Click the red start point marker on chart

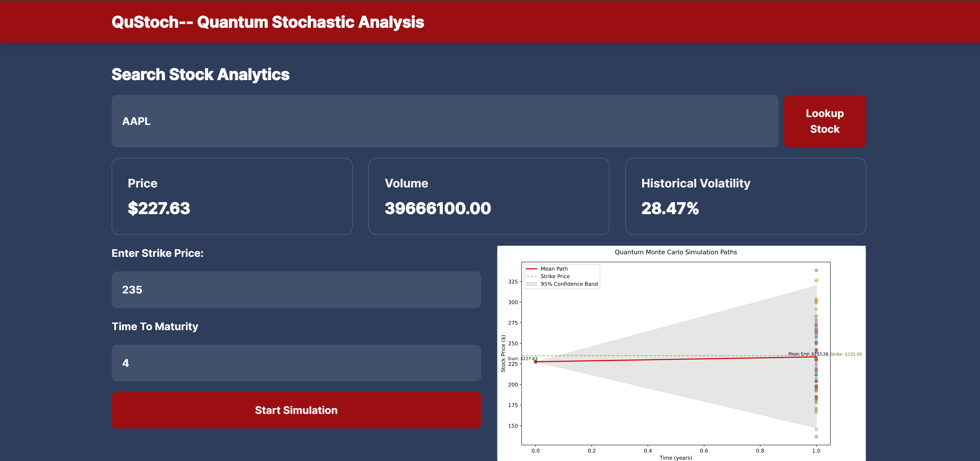tap(536, 362)
